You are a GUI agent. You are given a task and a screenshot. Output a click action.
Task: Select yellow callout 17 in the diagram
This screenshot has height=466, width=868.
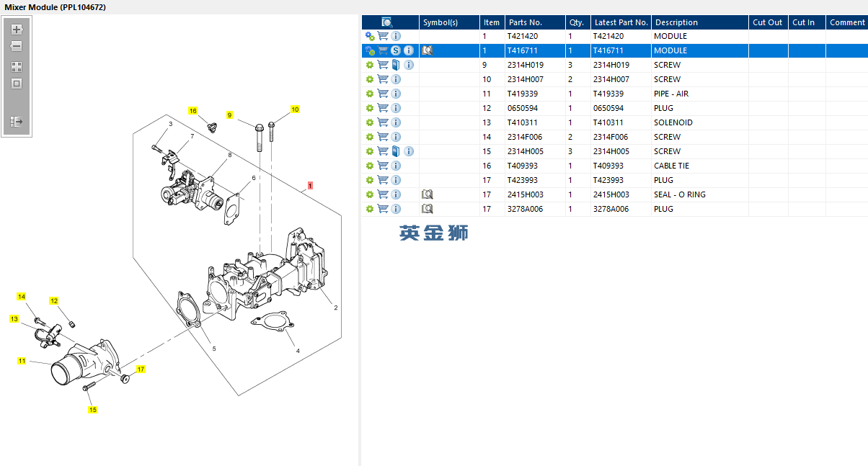pos(141,369)
